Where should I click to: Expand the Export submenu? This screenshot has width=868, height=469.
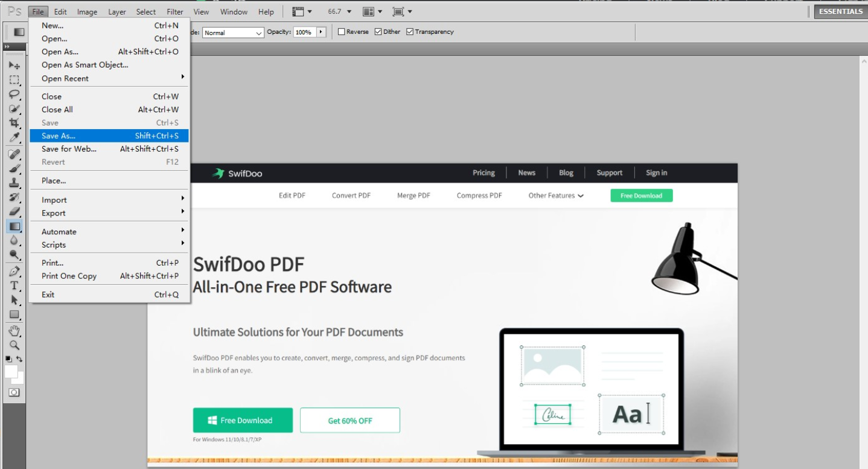coord(110,213)
